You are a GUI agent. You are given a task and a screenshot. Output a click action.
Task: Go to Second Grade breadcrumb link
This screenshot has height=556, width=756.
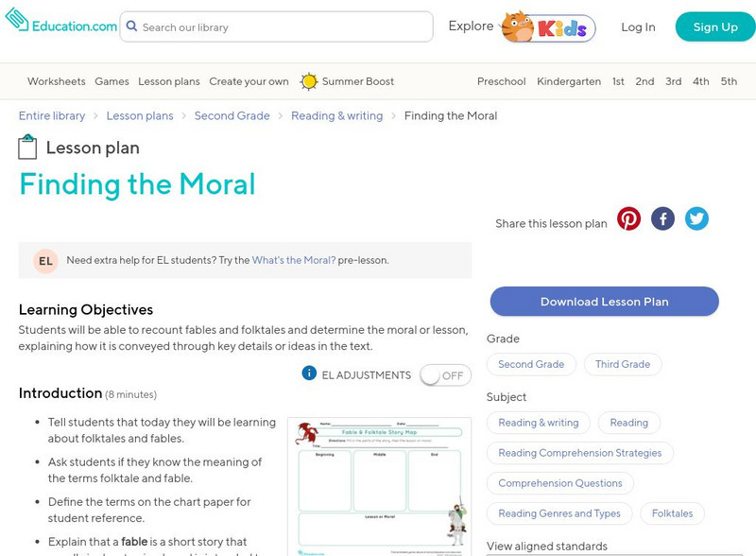(232, 115)
